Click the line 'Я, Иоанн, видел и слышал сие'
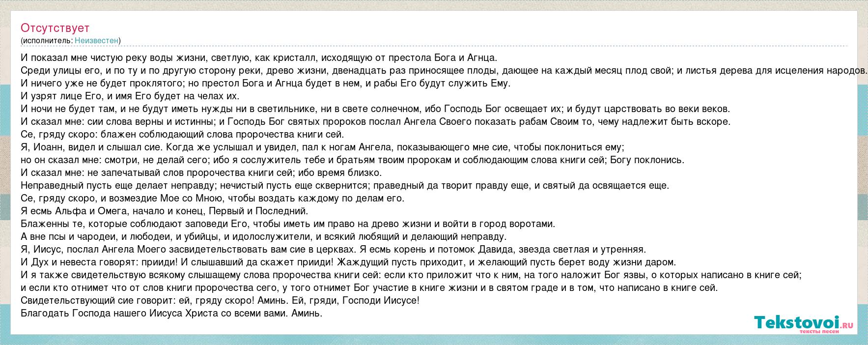868x345 pixels. pyautogui.click(x=323, y=147)
